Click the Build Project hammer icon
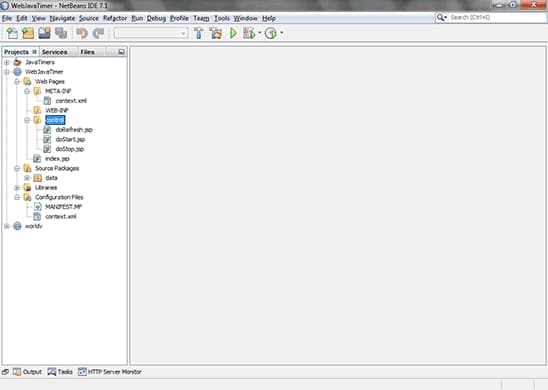 coord(199,33)
